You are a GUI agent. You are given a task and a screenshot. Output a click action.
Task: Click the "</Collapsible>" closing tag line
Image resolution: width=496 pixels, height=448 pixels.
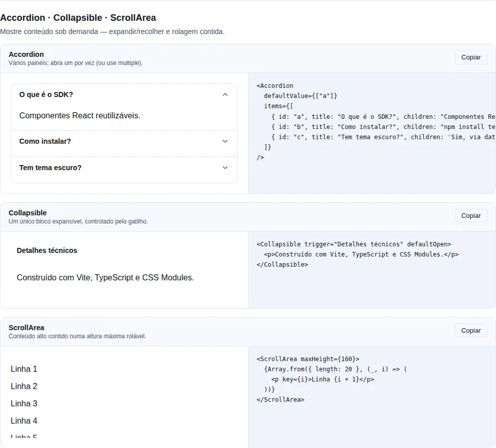[x=282, y=264]
